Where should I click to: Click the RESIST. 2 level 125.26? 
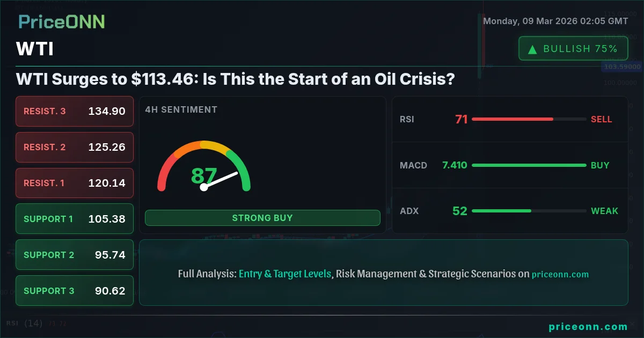tap(75, 147)
